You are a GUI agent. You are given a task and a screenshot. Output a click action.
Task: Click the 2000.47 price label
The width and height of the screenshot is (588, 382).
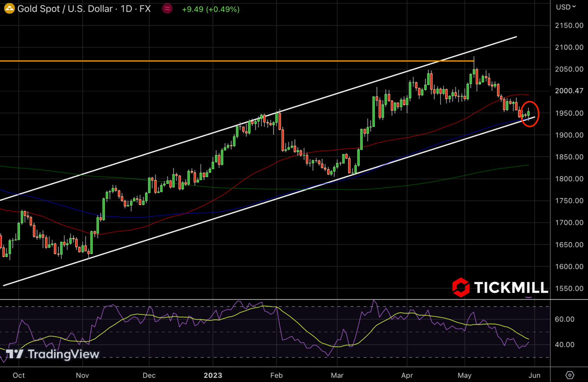tap(569, 91)
